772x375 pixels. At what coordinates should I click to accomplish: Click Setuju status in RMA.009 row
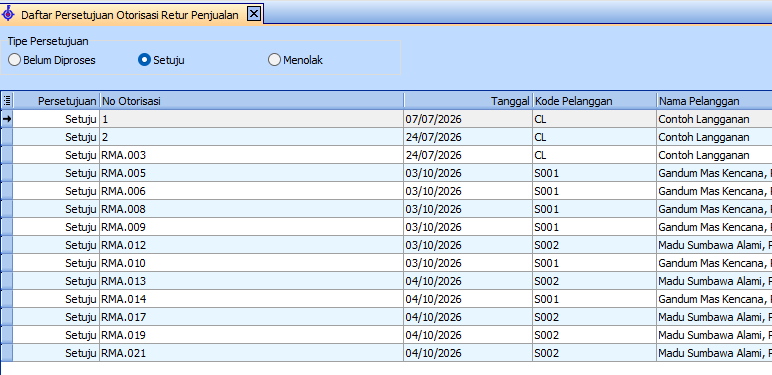[57, 227]
